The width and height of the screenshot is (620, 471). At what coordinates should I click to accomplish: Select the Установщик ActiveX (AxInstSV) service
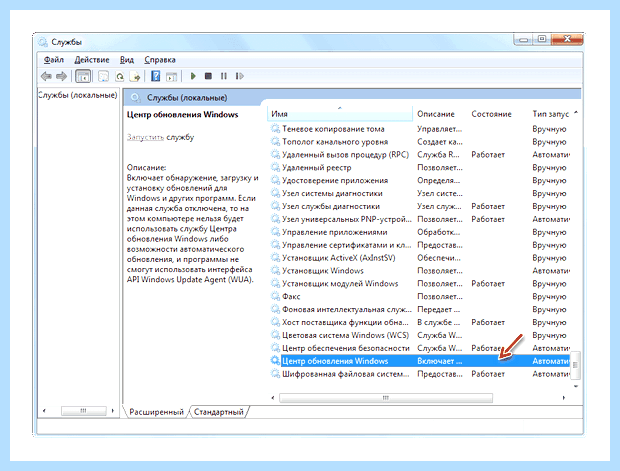(338, 258)
